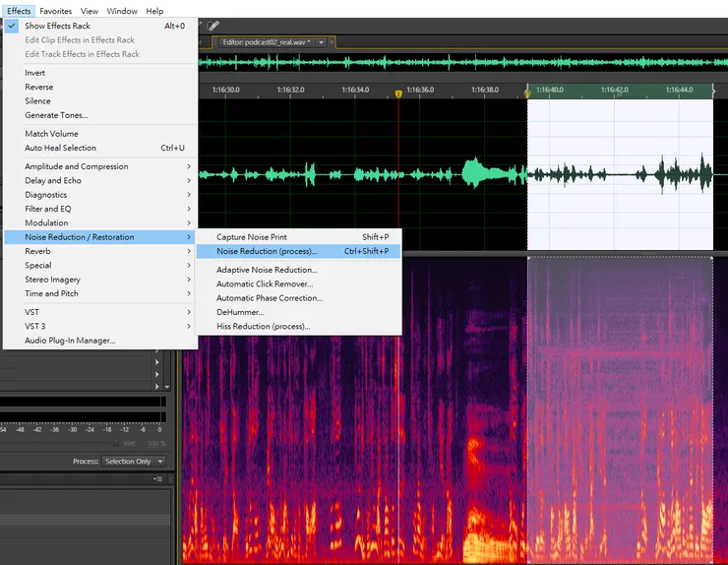Click Adaptive Noise Reduction... option
The height and width of the screenshot is (565, 728).
(267, 270)
